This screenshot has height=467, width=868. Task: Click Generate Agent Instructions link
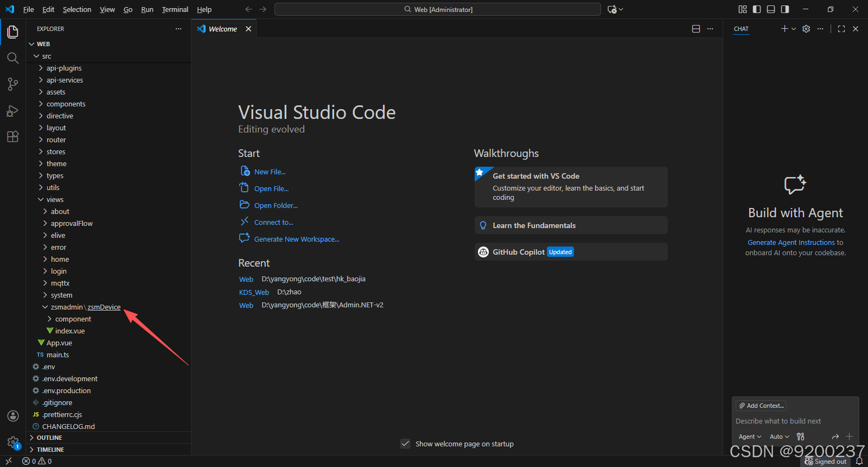[791, 243]
